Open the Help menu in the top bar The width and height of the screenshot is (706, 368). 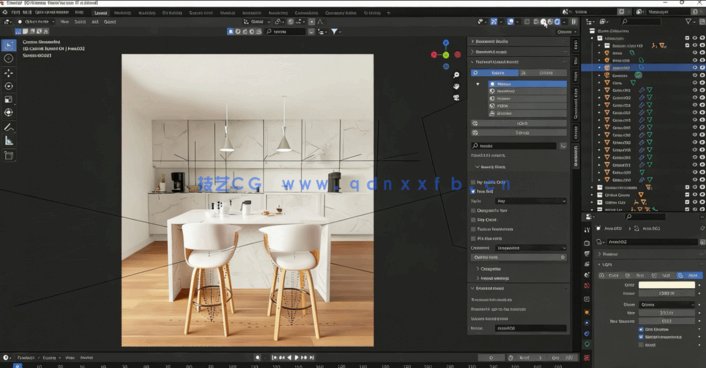pos(79,13)
